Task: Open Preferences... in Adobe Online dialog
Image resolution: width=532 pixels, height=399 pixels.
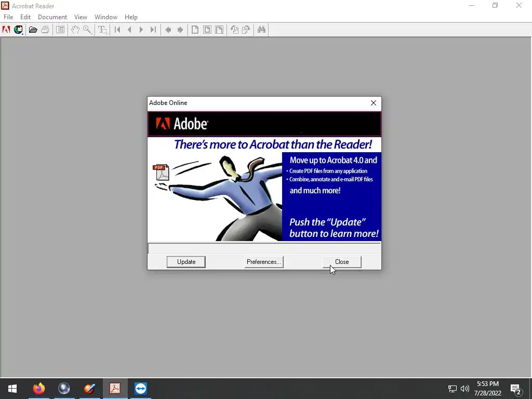Action: [x=263, y=262]
